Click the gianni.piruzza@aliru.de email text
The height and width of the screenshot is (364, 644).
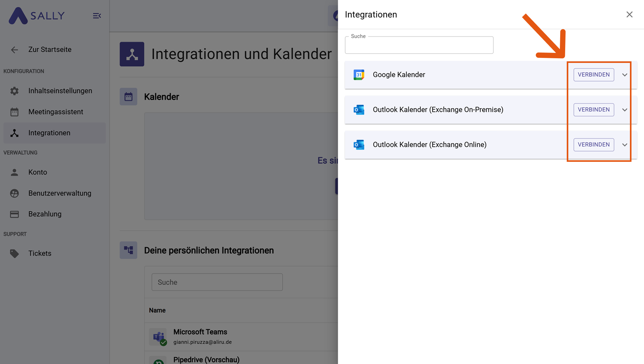[203, 342]
